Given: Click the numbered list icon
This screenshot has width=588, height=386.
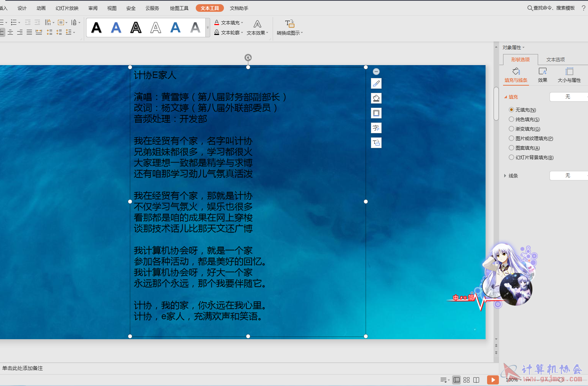Looking at the screenshot, I should pos(14,22).
